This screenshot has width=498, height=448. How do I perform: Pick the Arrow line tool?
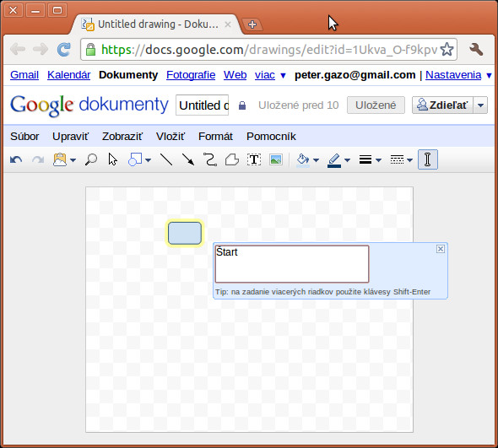[188, 159]
